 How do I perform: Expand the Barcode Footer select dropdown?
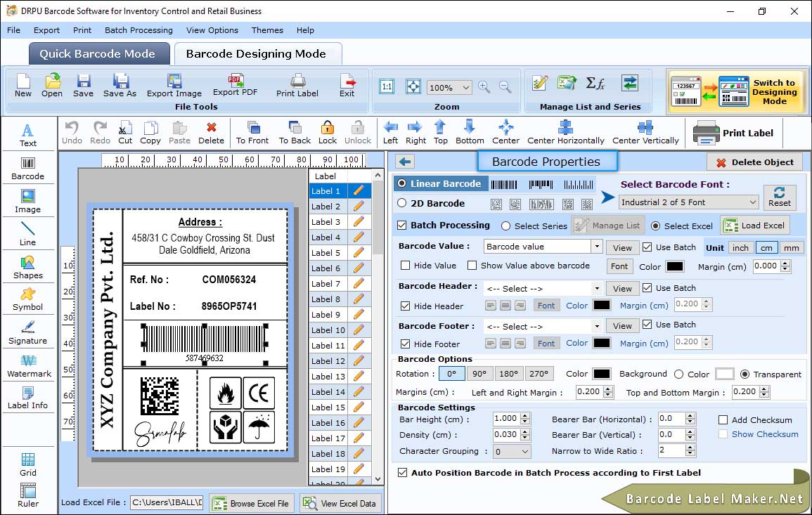[597, 326]
